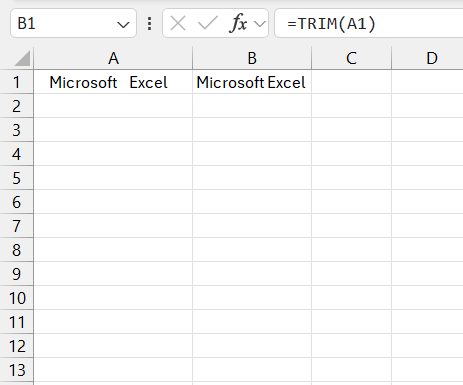Cancel the formula entry with X icon

pos(178,24)
